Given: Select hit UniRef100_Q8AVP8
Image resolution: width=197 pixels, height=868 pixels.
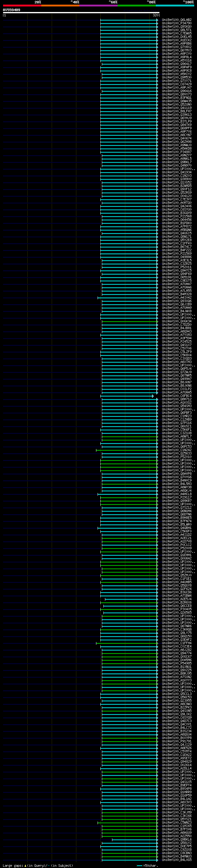Looking at the screenshot, I should tap(177, 474).
